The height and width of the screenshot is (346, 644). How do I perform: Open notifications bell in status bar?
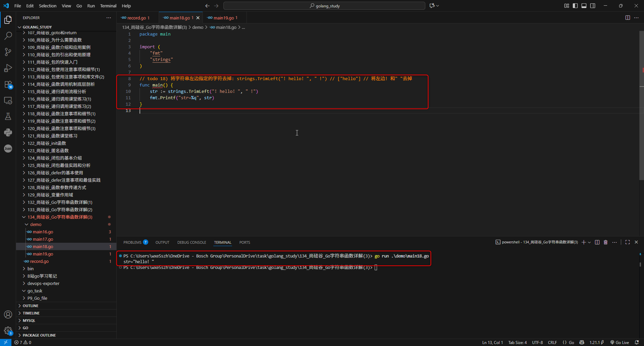[x=637, y=342]
